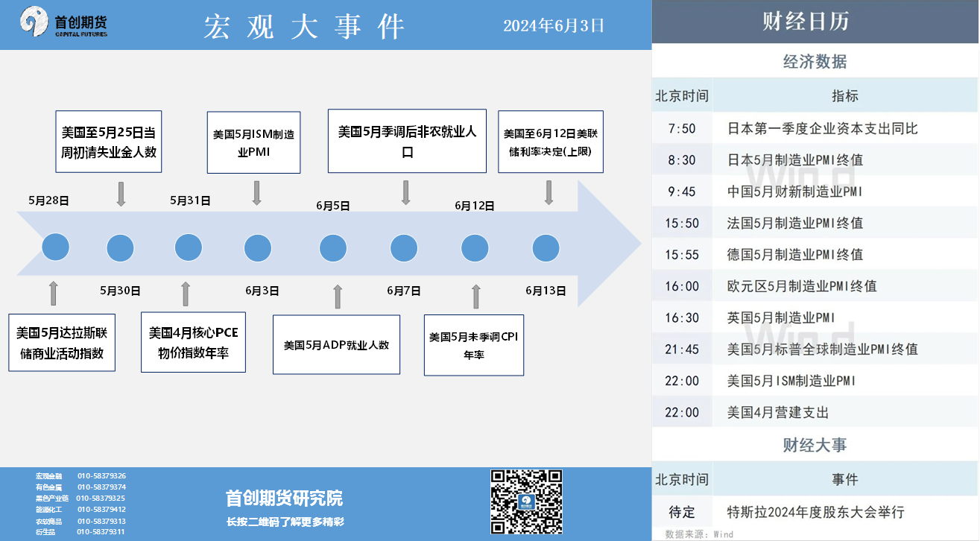
Task: Click the up arrow above 未季调CPI年率 box
Action: tap(476, 296)
